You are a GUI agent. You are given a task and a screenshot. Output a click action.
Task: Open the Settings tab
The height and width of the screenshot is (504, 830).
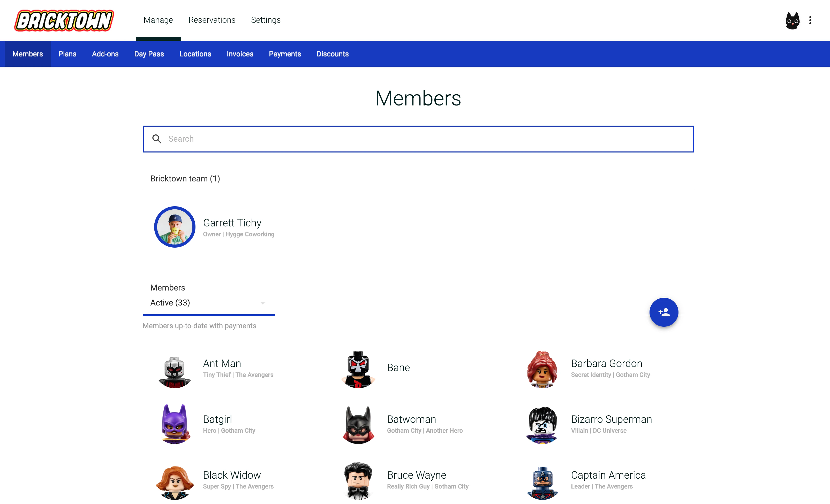click(x=266, y=20)
